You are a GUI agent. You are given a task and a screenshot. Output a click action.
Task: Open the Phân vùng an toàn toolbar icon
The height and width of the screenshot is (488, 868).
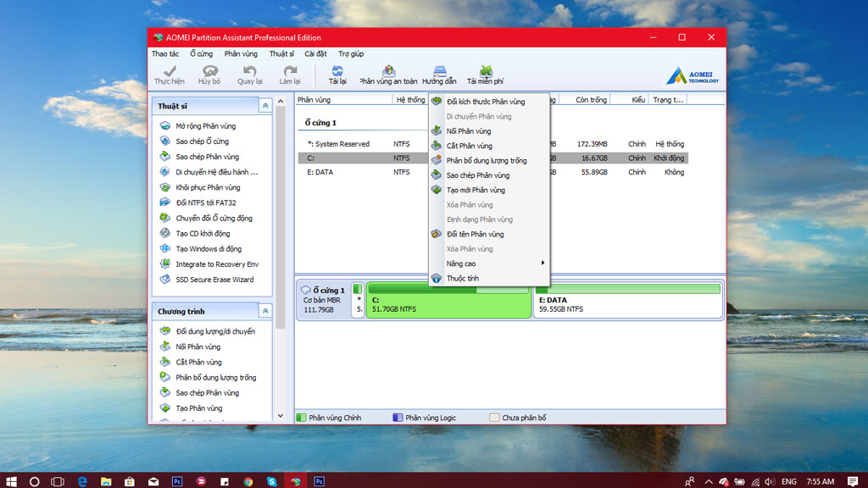click(x=388, y=71)
